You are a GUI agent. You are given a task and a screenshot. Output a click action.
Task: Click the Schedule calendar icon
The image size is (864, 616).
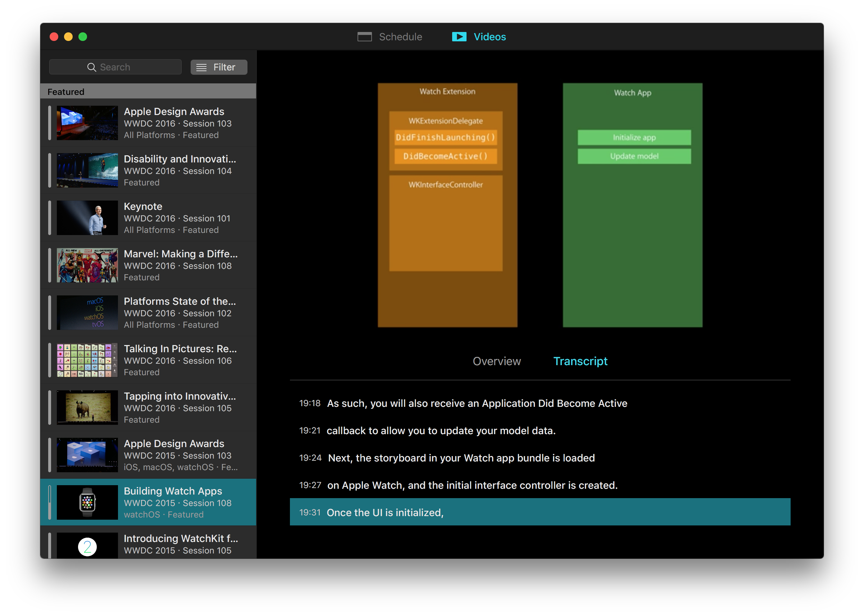pyautogui.click(x=364, y=37)
